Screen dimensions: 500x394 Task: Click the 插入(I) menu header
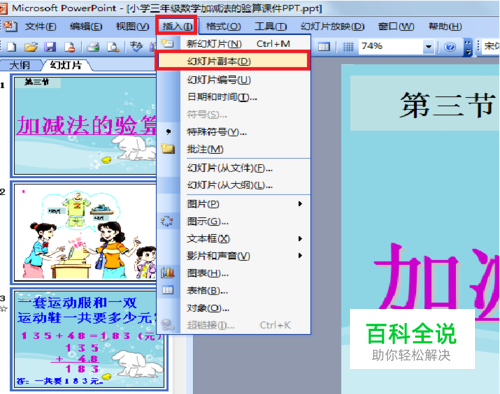point(177,26)
